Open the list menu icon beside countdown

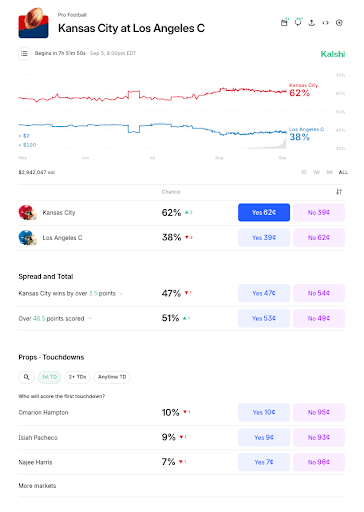[x=24, y=53]
